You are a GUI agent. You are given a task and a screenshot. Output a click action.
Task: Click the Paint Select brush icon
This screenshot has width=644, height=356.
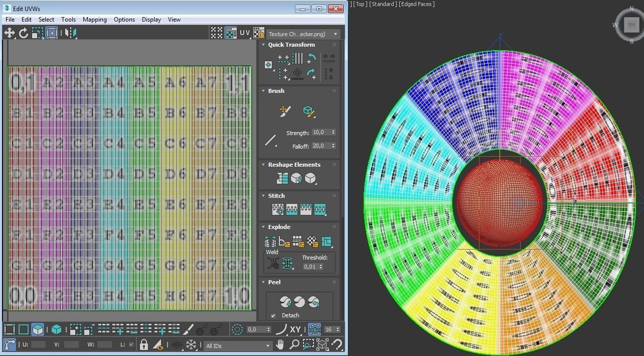[188, 329]
